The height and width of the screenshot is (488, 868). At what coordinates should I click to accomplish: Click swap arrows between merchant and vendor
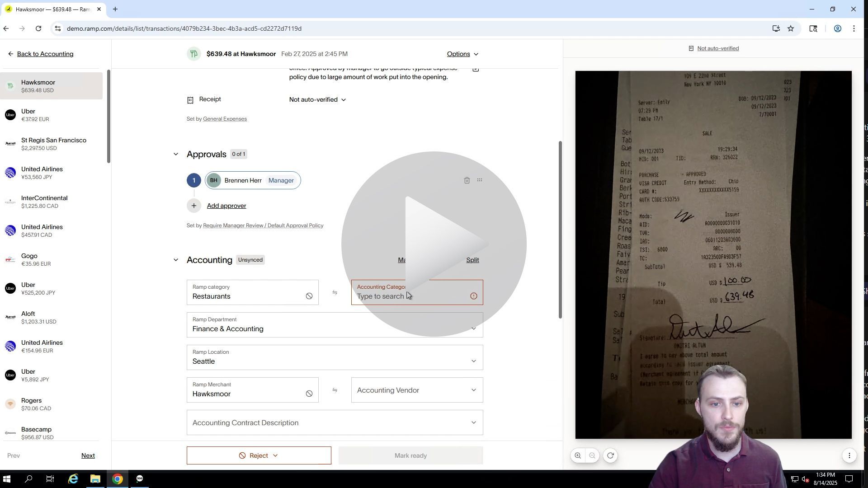point(335,390)
